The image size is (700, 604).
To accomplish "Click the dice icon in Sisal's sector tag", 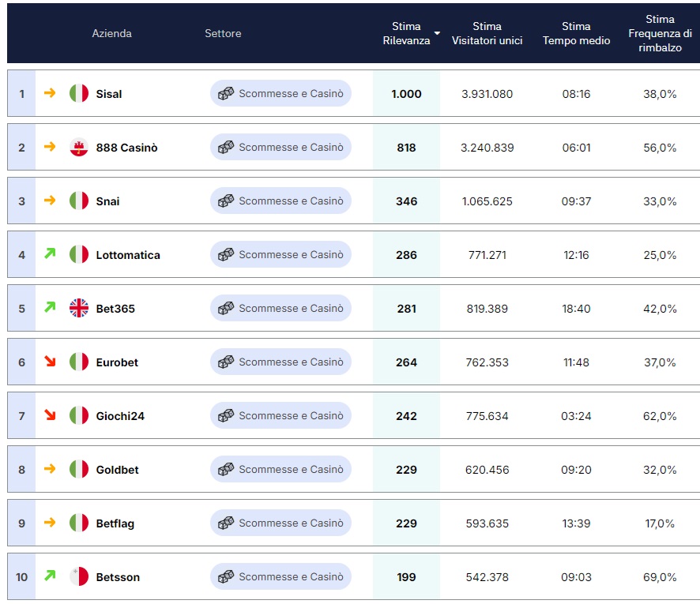I will (226, 93).
